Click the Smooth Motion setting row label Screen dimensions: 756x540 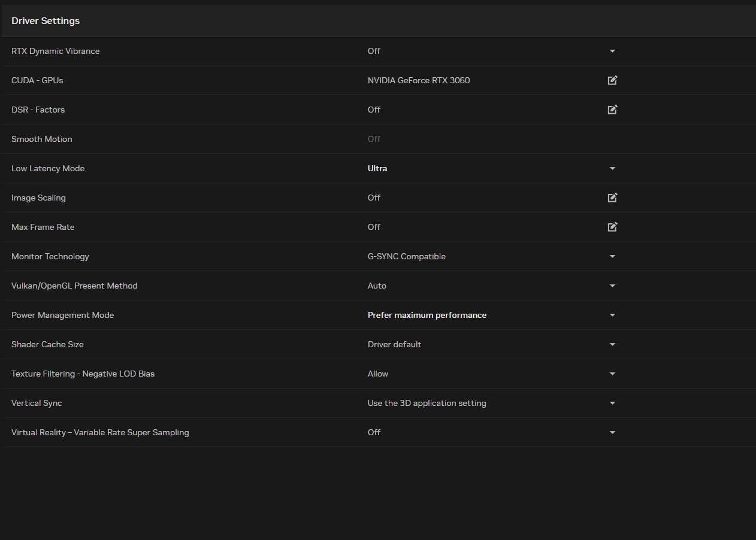[x=42, y=139]
